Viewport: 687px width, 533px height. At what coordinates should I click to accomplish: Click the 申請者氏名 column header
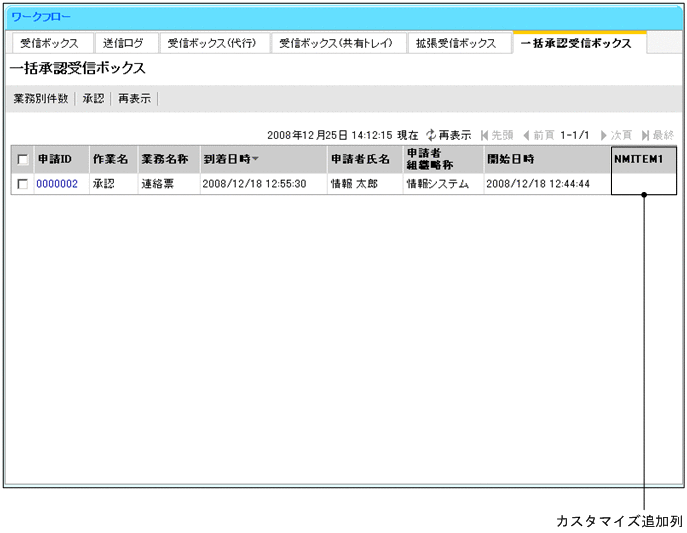tap(360, 159)
